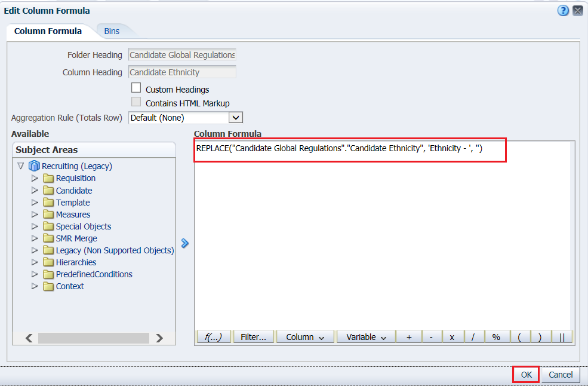Close the Edit Column Formula dialog
Image resolution: width=588 pixels, height=386 pixels.
tap(578, 11)
